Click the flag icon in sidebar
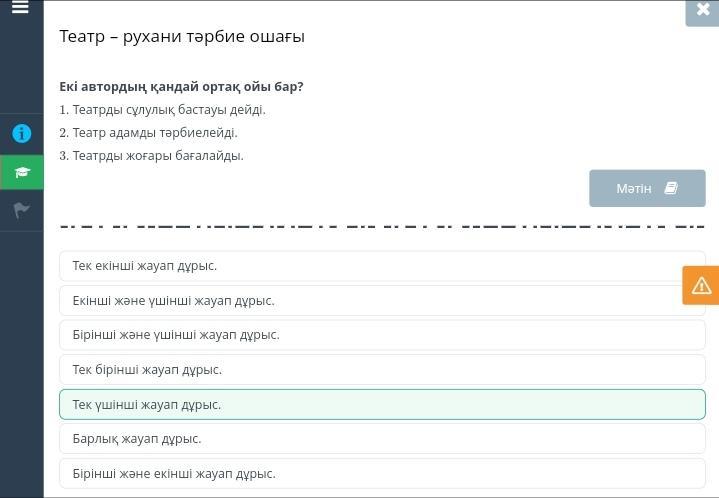Image resolution: width=719 pixels, height=498 pixels. click(x=21, y=210)
